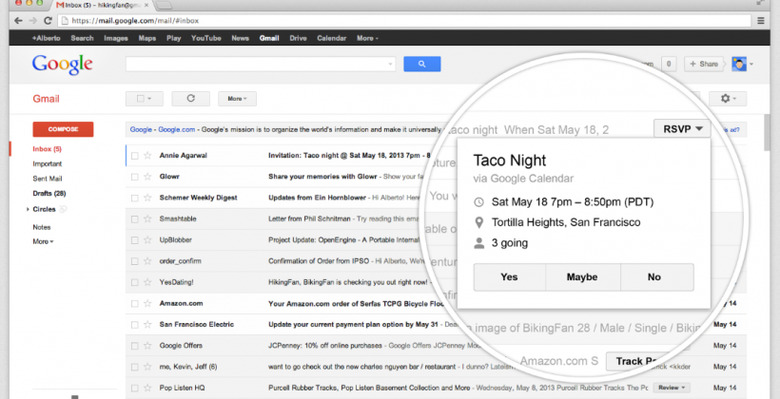Star the UpBlobber email
Image resolution: width=780 pixels, height=399 pixels.
coord(147,240)
